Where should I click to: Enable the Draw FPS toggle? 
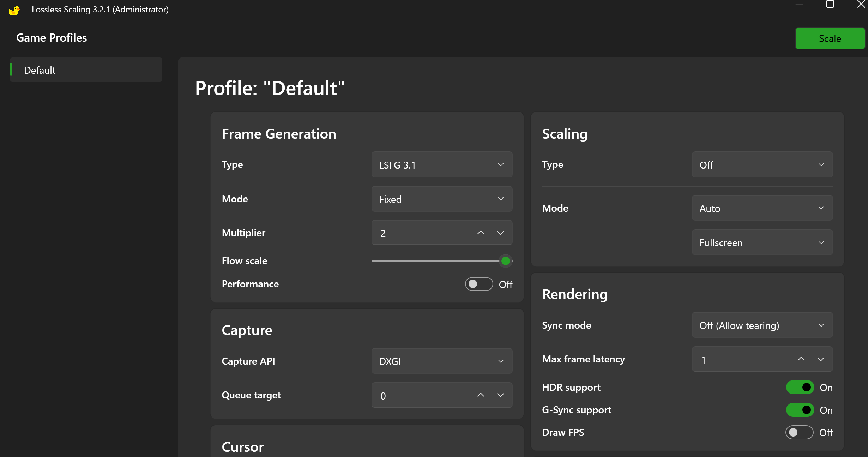pos(799,432)
